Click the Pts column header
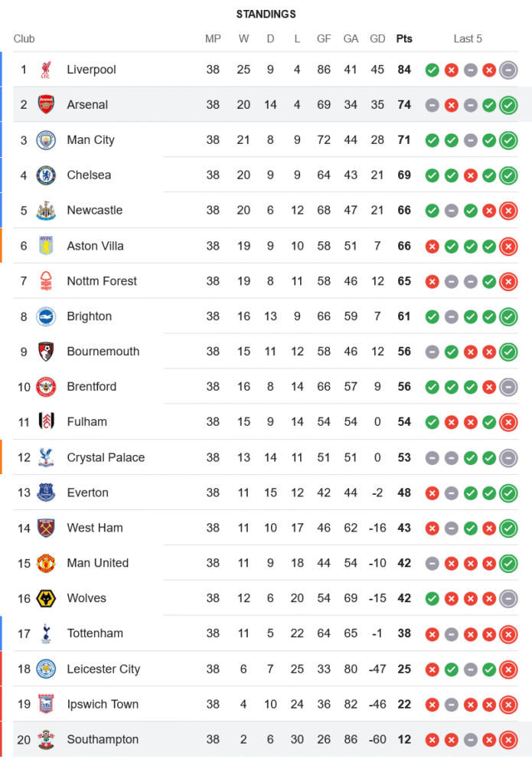Viewport: 532px width, 766px height. (x=404, y=39)
